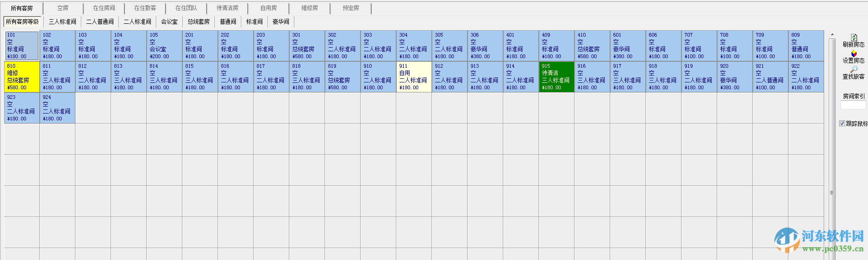Filter by 二人标准间 room type tab
This screenshot has width=868, height=260.
[x=138, y=22]
